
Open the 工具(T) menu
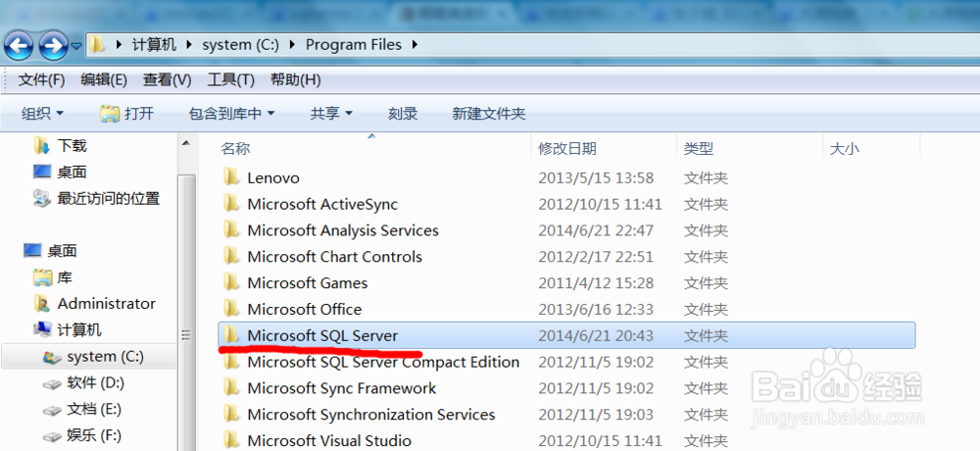tap(230, 80)
